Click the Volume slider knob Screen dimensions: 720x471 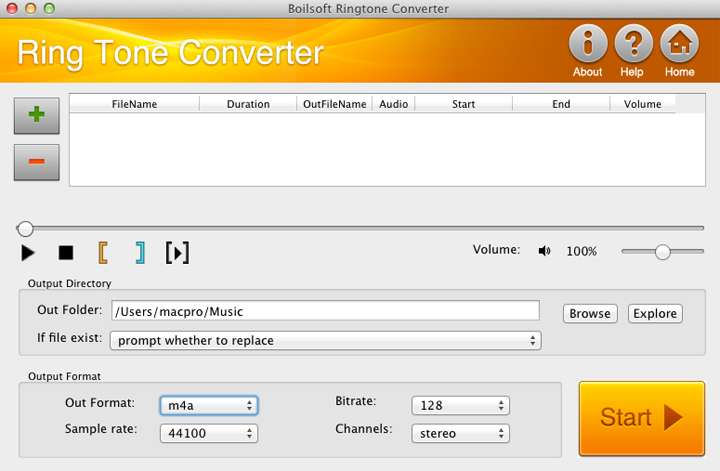(x=663, y=252)
